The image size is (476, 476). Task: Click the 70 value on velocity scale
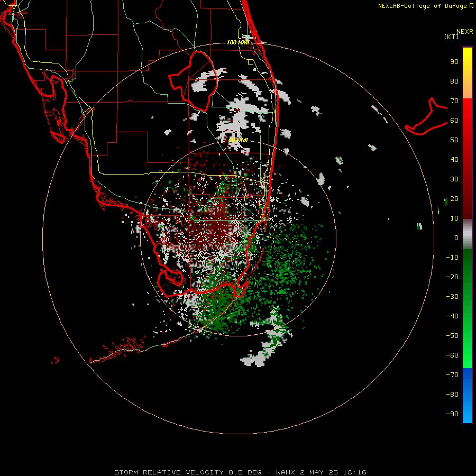tap(454, 101)
